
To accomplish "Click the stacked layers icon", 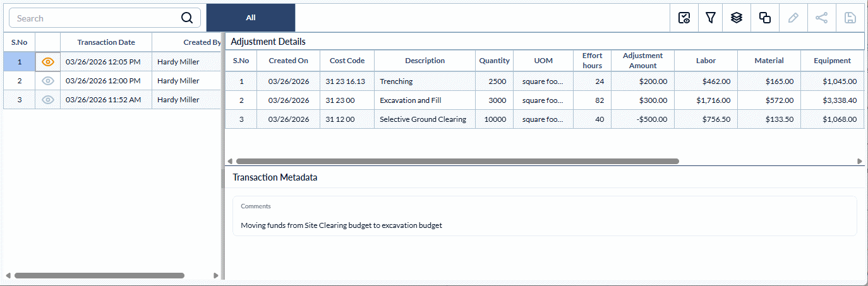I will pyautogui.click(x=737, y=18).
